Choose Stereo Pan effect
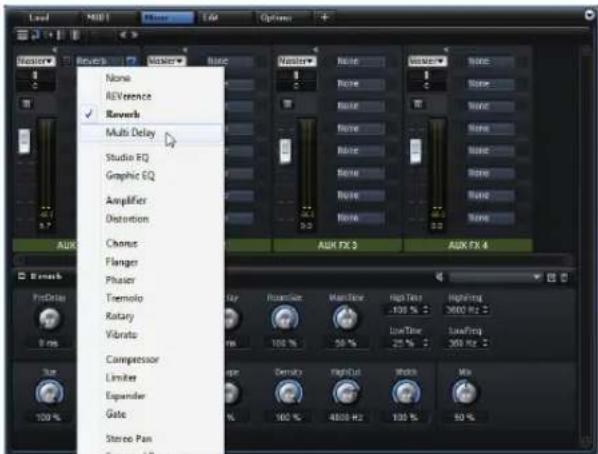Screen dimensions: 598x454 [129, 439]
